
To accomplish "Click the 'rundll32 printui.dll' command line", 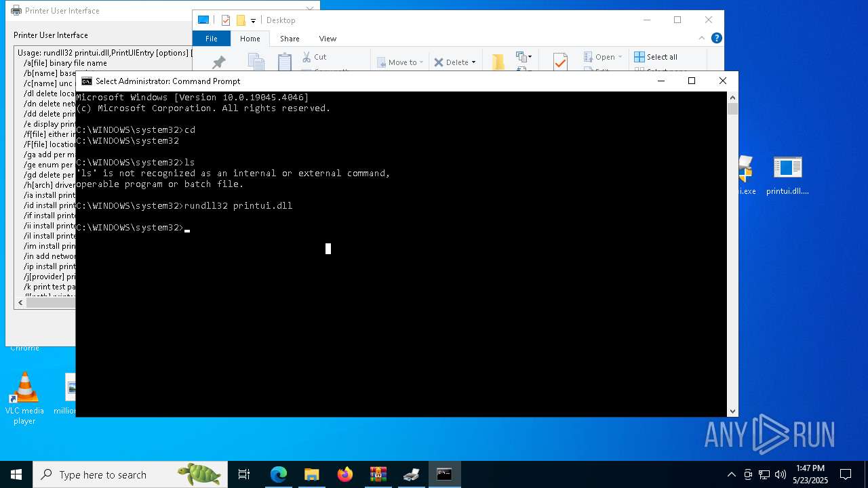I will (x=184, y=205).
